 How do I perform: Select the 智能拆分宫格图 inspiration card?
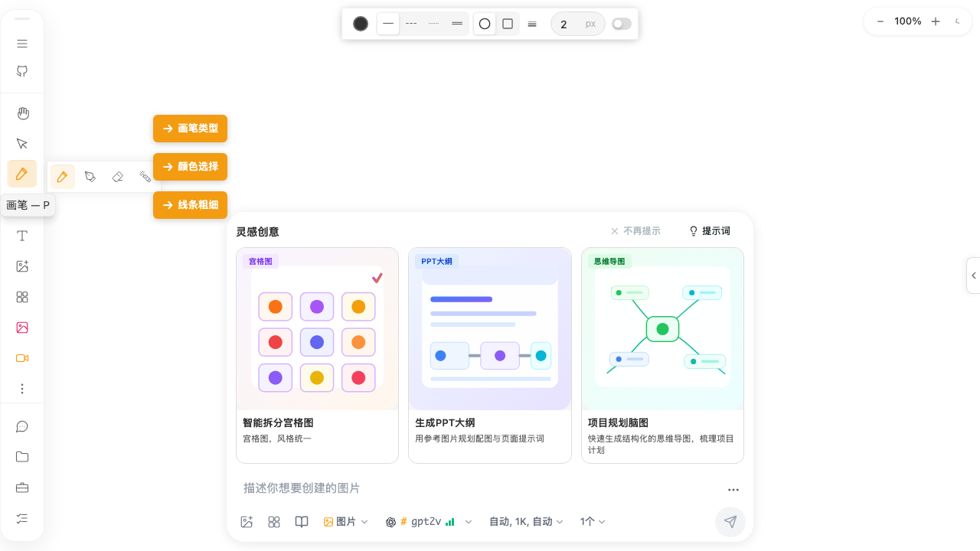click(317, 355)
